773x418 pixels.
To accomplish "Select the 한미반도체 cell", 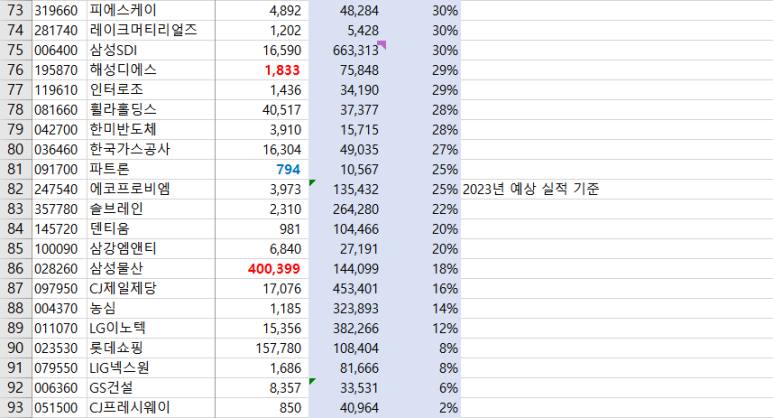I will pyautogui.click(x=151, y=130).
